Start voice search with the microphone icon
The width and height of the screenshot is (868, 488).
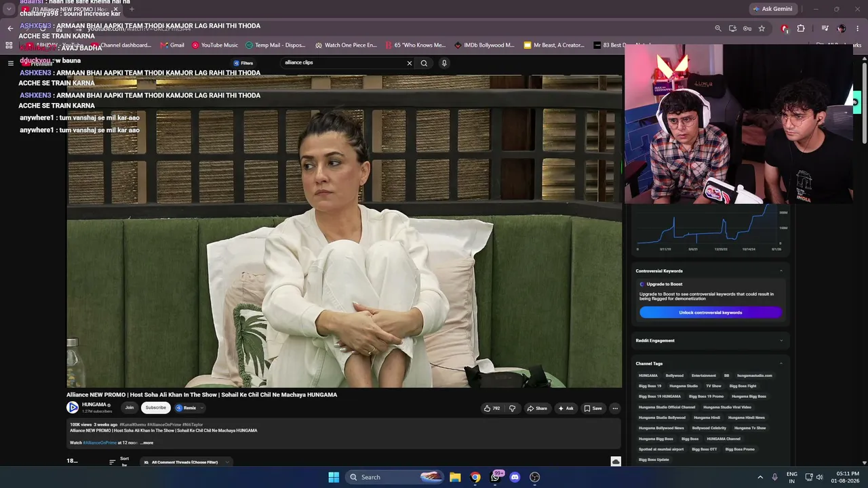(444, 63)
